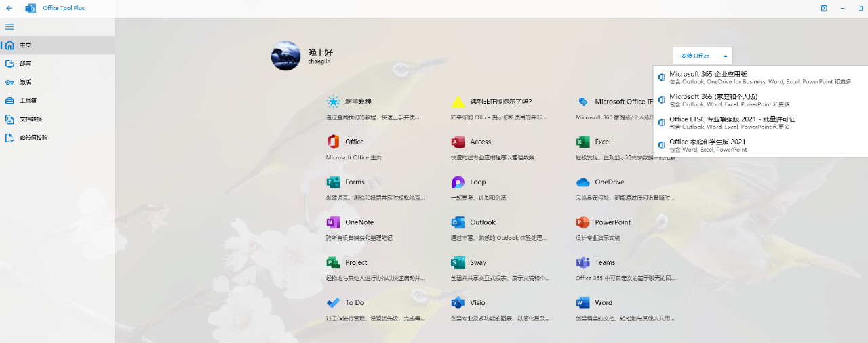Open the Loop app icon
Viewport: 868px width, 343px height.
[458, 182]
